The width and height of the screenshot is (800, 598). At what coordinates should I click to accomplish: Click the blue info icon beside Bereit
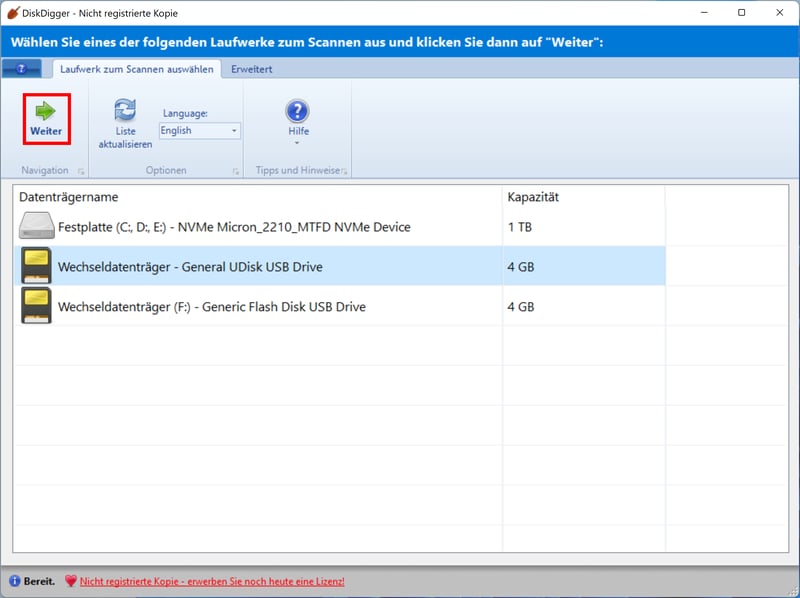[15, 581]
